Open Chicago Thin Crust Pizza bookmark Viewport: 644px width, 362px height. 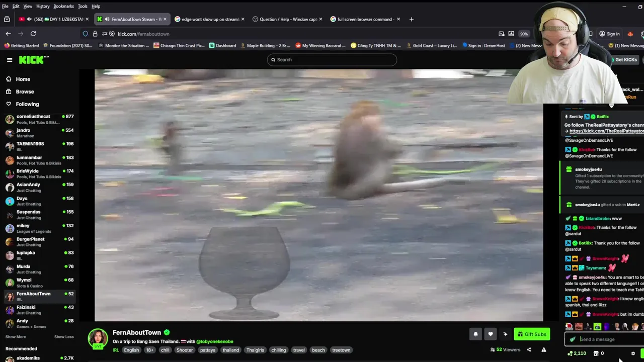click(179, 45)
